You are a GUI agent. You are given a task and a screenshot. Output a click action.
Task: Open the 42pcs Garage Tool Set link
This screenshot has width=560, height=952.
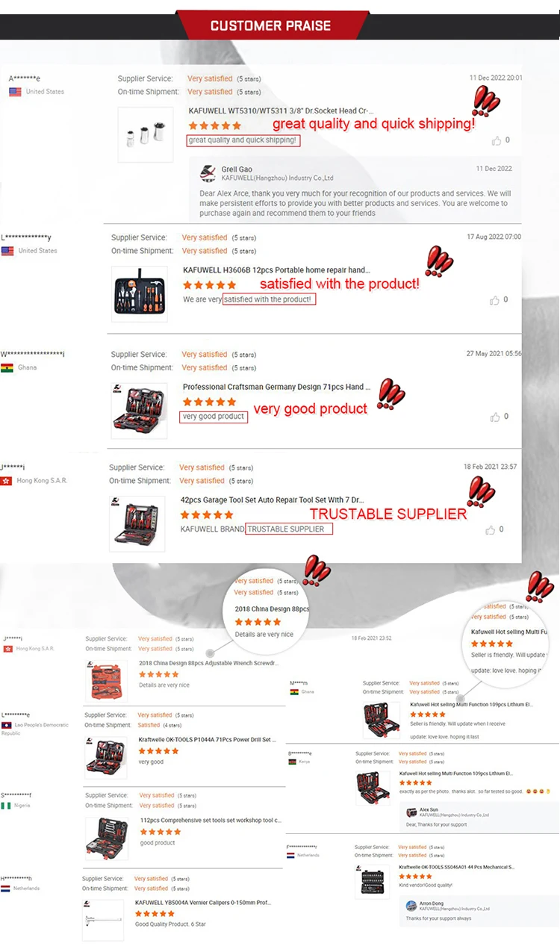(x=273, y=500)
